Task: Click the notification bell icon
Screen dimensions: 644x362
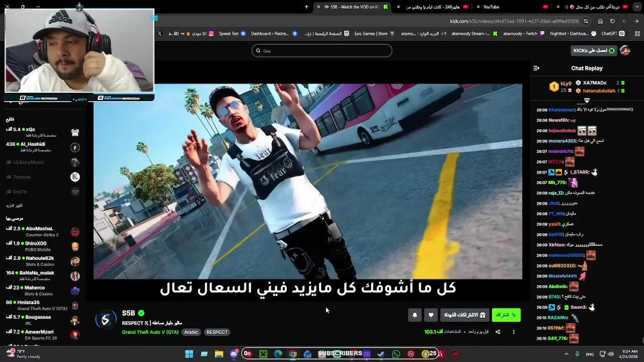Action: [415, 315]
